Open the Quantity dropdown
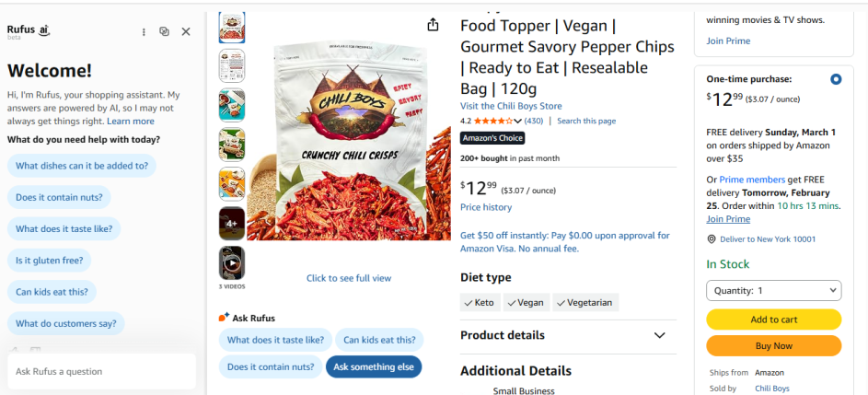Viewport: 868px width, 395px height. pyautogui.click(x=773, y=291)
